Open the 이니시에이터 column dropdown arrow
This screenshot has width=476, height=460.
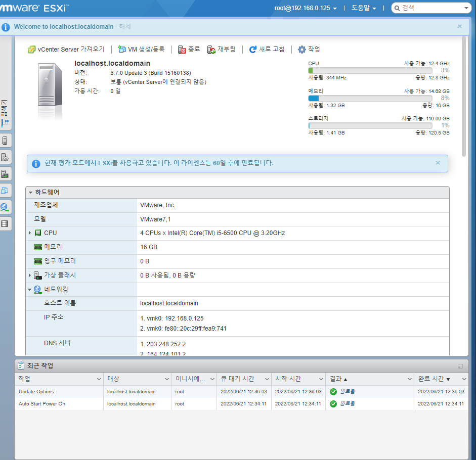212,379
